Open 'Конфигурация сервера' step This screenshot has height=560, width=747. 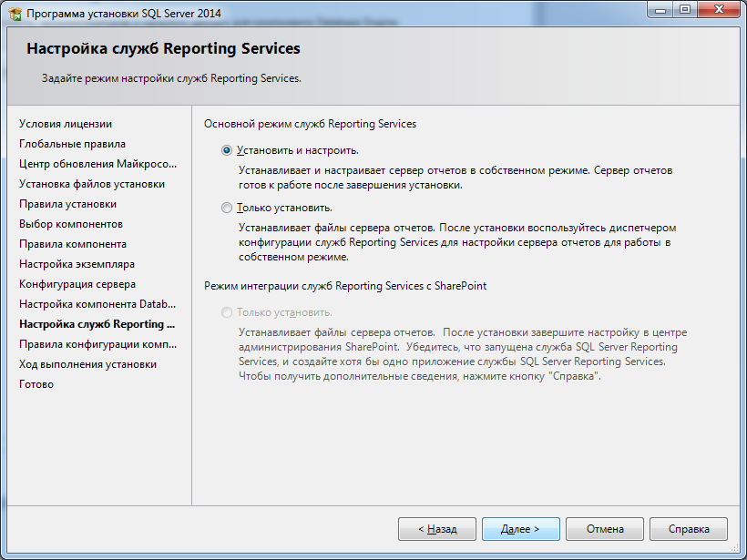(x=77, y=284)
